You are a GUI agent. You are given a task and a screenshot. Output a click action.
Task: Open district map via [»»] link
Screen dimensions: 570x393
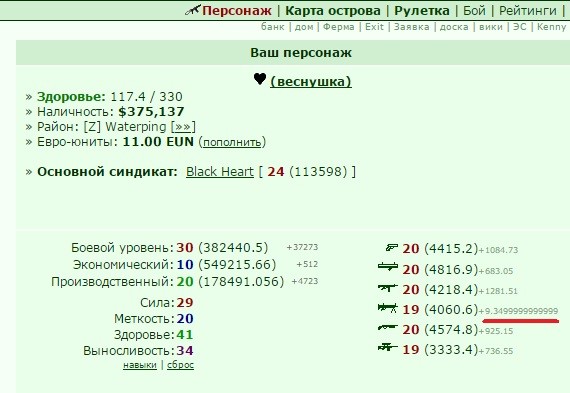(x=183, y=127)
